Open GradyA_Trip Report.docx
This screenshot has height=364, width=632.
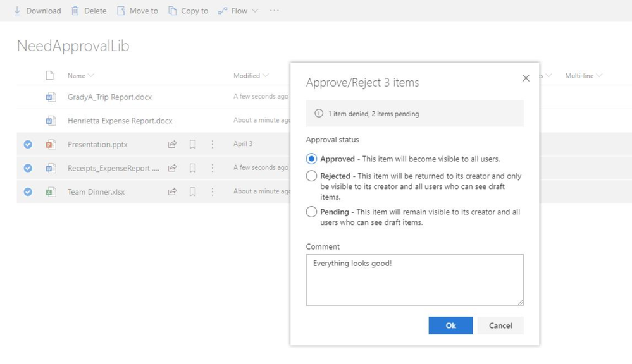[109, 97]
